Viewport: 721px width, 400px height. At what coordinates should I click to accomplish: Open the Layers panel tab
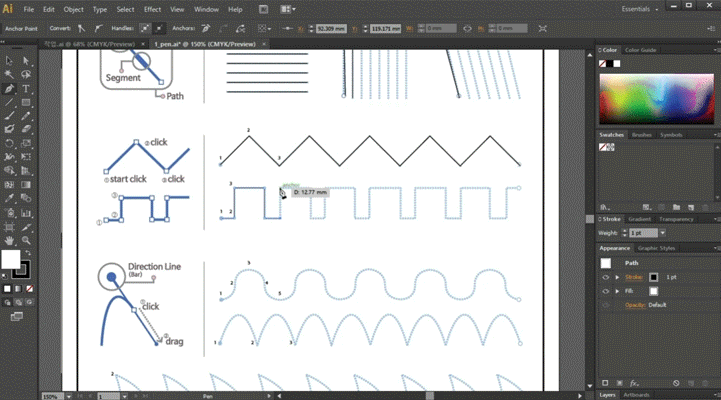click(x=607, y=395)
